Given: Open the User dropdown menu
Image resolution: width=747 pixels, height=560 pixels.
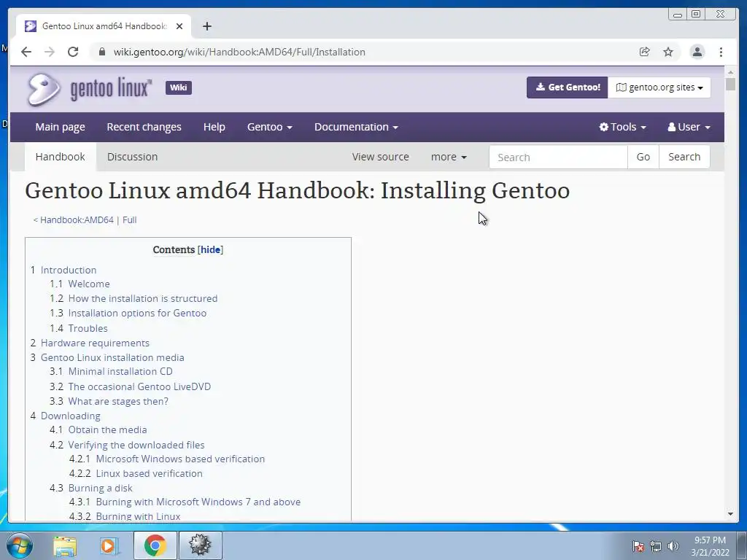Looking at the screenshot, I should click(x=689, y=127).
